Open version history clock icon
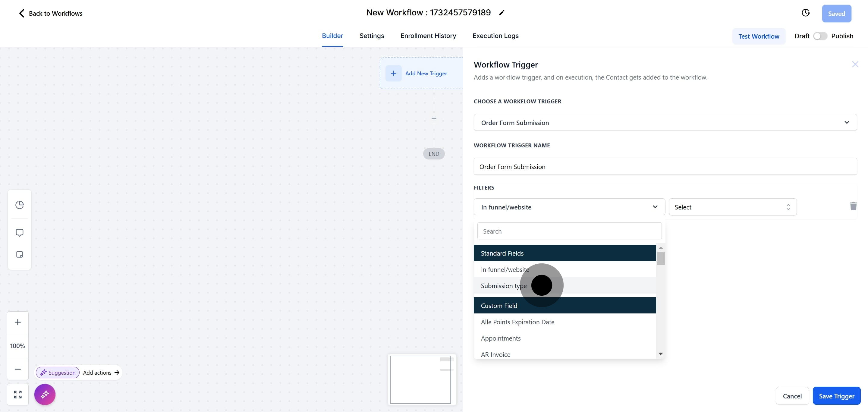 [806, 13]
